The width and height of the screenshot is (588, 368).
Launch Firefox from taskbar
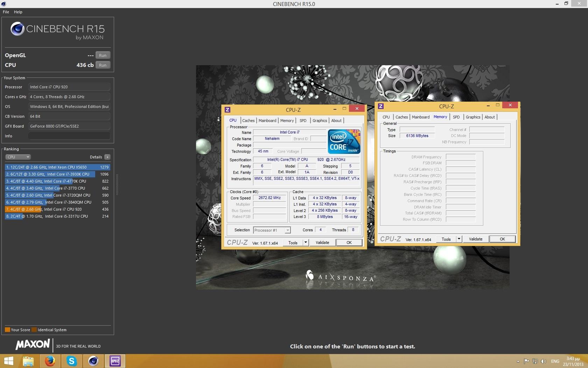click(50, 361)
